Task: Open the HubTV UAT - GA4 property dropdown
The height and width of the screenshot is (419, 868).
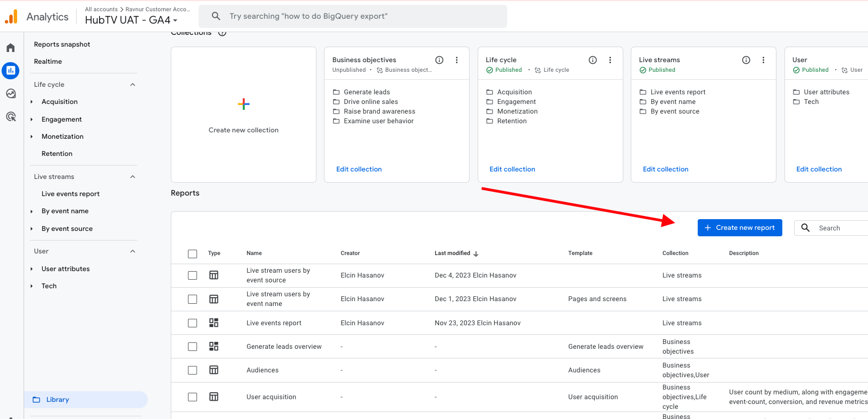Action: tap(131, 20)
